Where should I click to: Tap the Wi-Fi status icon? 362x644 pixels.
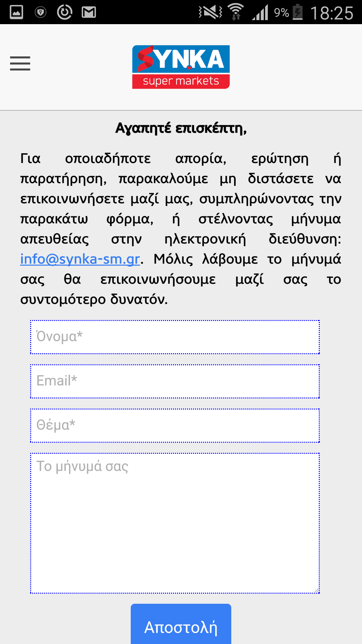click(x=236, y=12)
